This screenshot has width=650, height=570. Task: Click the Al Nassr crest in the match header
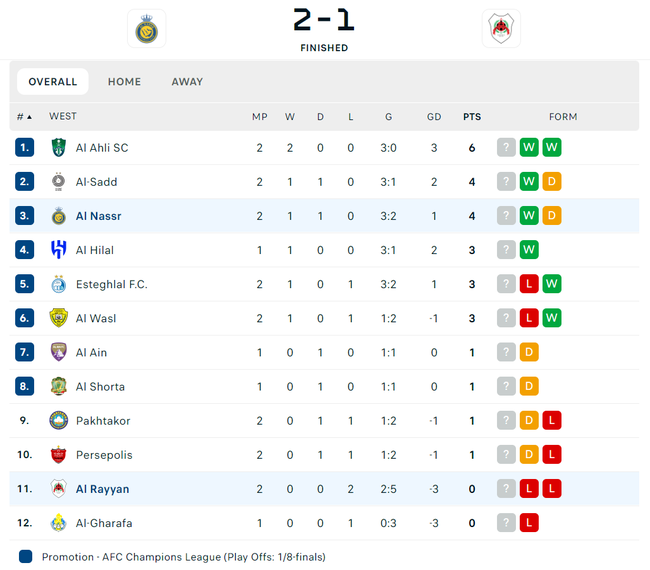[149, 29]
